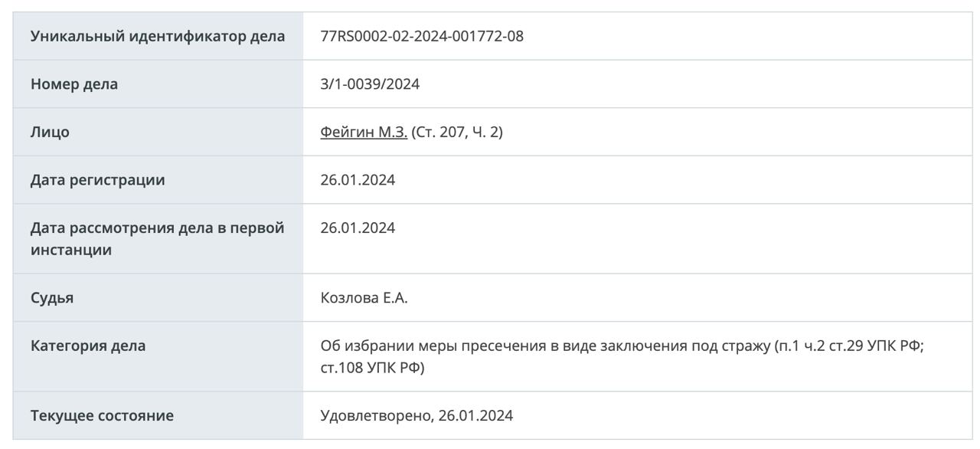
Task: Click the Лицо row label
Action: pos(50,132)
